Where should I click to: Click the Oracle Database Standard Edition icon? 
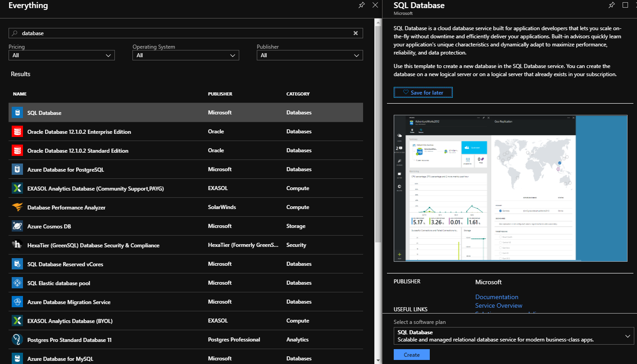17,150
